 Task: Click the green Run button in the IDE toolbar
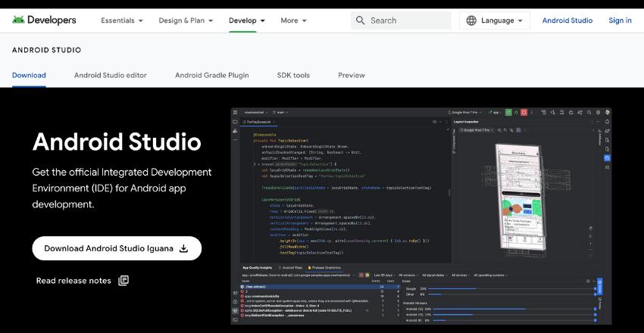[x=508, y=112]
